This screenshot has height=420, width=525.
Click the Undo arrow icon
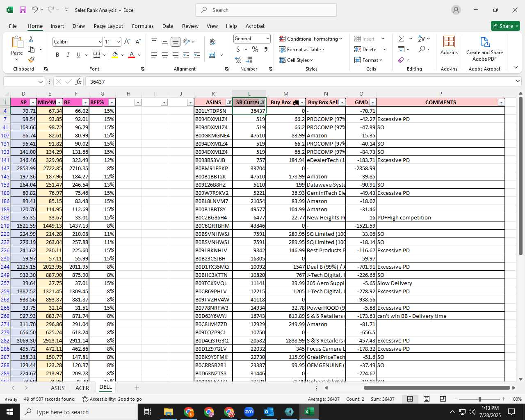pos(34,10)
